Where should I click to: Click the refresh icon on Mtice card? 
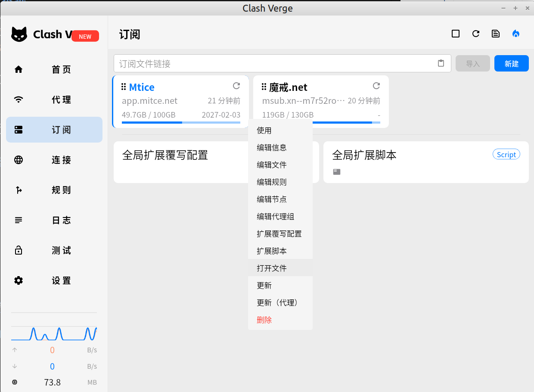click(236, 86)
